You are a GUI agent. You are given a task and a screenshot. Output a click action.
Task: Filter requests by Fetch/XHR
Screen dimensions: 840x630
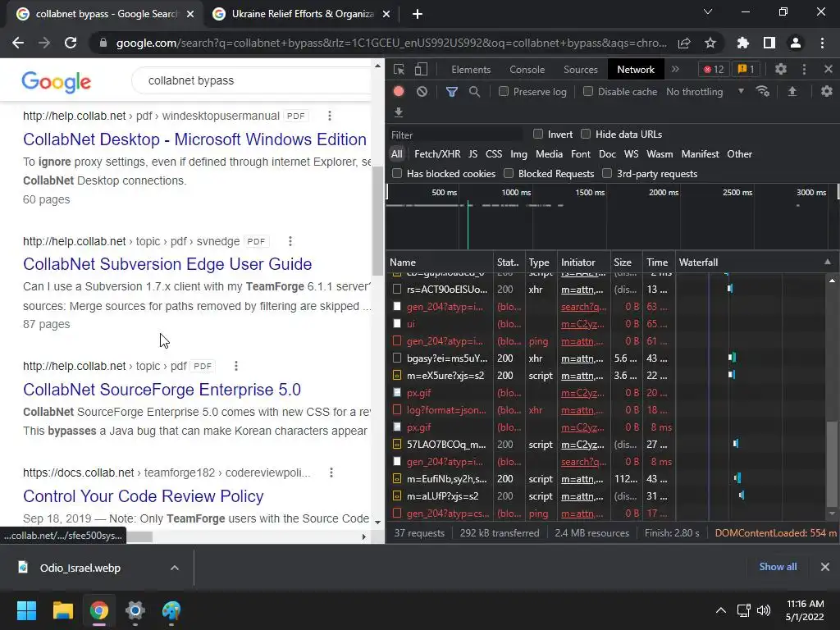(437, 153)
